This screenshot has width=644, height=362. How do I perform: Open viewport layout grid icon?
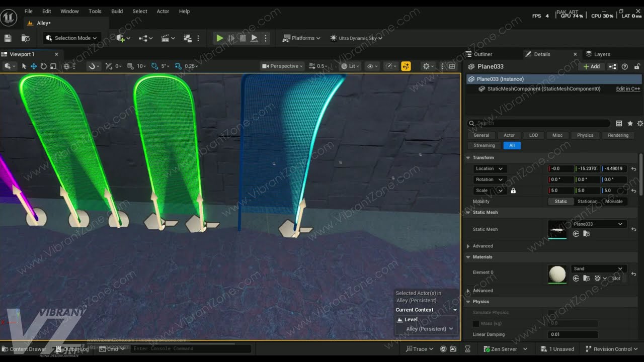(452, 66)
